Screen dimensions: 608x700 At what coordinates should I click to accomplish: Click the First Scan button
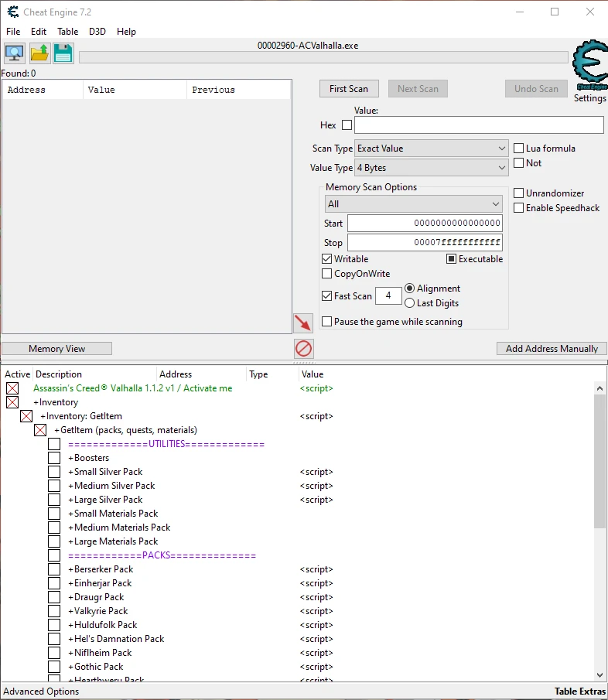click(x=349, y=89)
